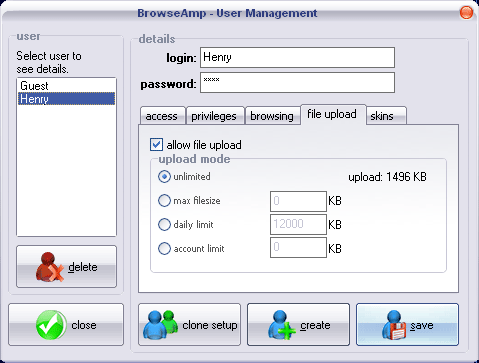Select the file upload tab
This screenshot has width=479, height=363.
(333, 114)
